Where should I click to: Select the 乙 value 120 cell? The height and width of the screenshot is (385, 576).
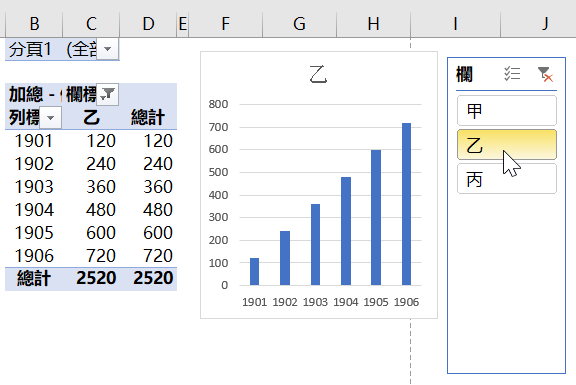pyautogui.click(x=91, y=141)
